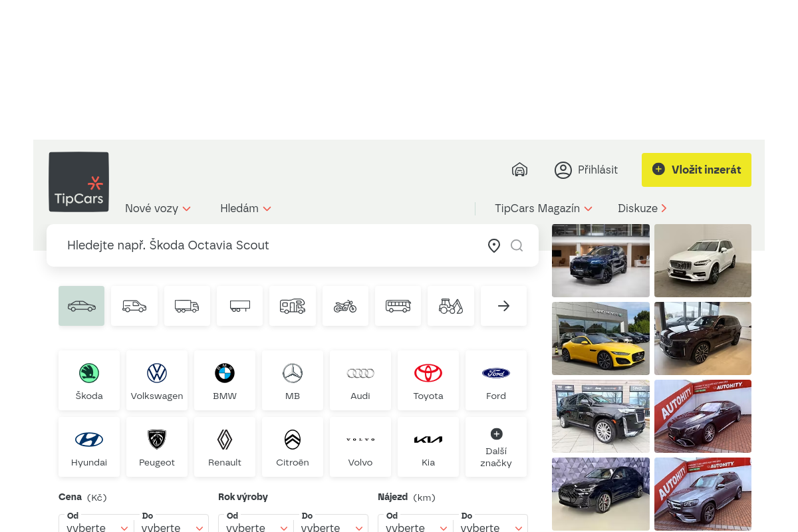The height and width of the screenshot is (532, 798).
Task: Click the map location pin icon
Action: (494, 246)
